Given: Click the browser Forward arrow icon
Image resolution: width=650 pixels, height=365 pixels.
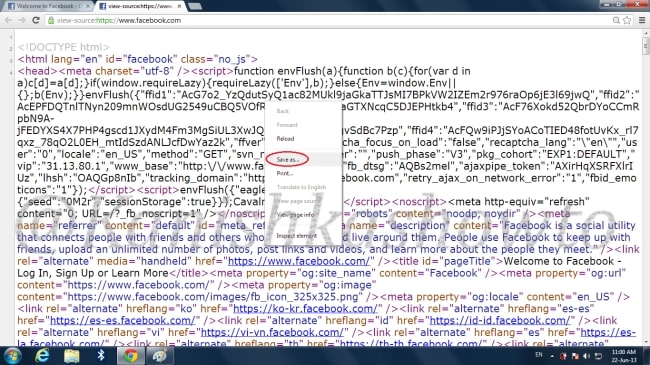Looking at the screenshot, I should pos(22,20).
